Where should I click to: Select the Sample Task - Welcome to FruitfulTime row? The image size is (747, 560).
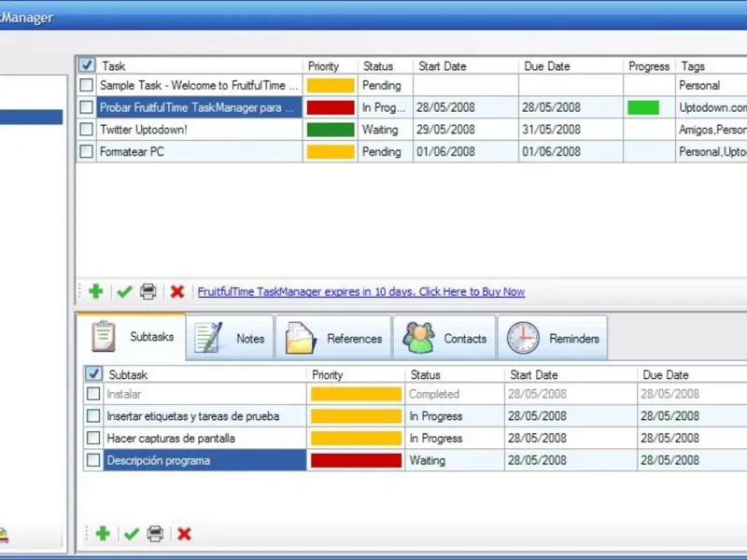199,85
